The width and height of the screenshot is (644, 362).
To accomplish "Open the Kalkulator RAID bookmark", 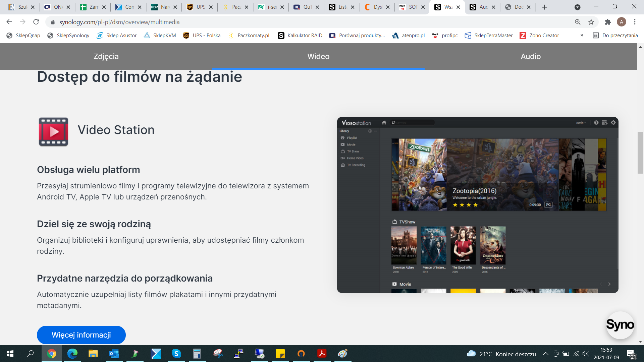I will pyautogui.click(x=300, y=36).
